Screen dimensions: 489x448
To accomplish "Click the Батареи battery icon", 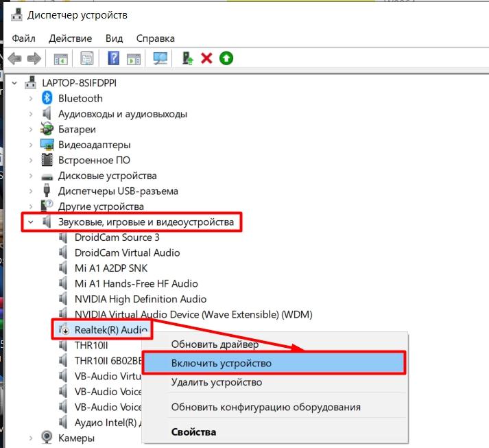I will tap(47, 129).
